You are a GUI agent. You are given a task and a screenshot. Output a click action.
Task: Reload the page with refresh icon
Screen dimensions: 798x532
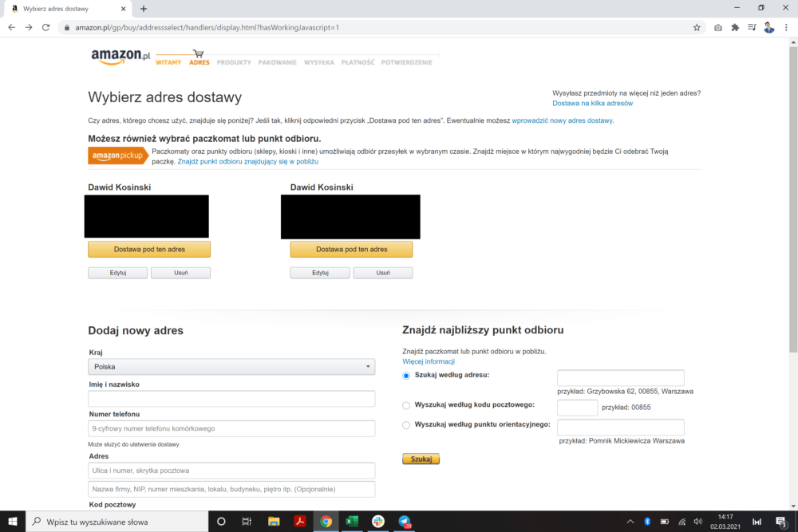coord(45,27)
